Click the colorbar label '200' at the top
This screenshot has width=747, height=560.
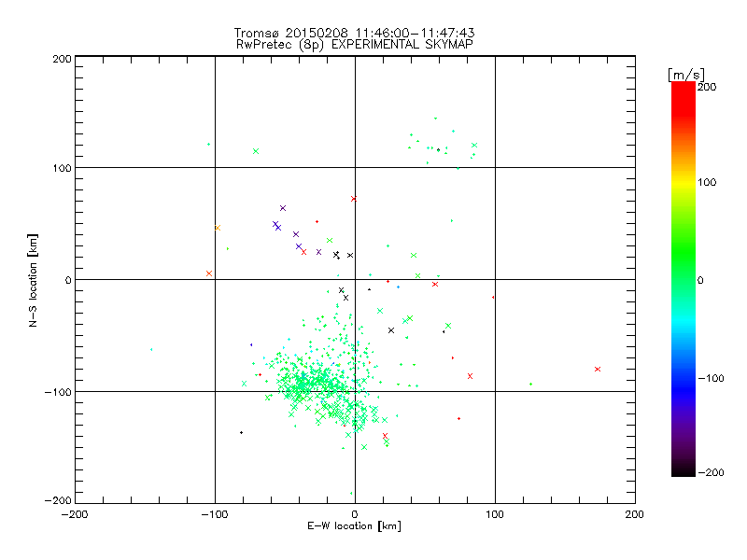click(707, 87)
